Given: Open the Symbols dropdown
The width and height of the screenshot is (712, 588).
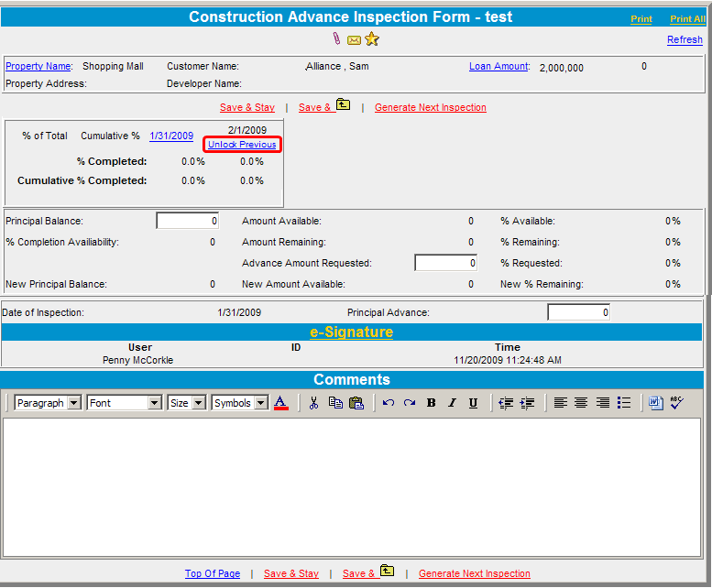Looking at the screenshot, I should pos(240,403).
